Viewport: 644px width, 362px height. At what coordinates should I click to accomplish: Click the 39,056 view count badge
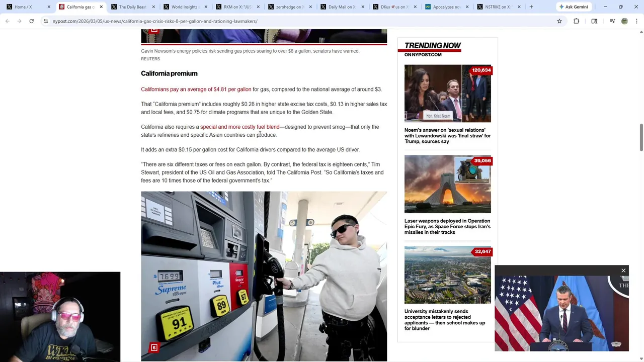coord(481,161)
